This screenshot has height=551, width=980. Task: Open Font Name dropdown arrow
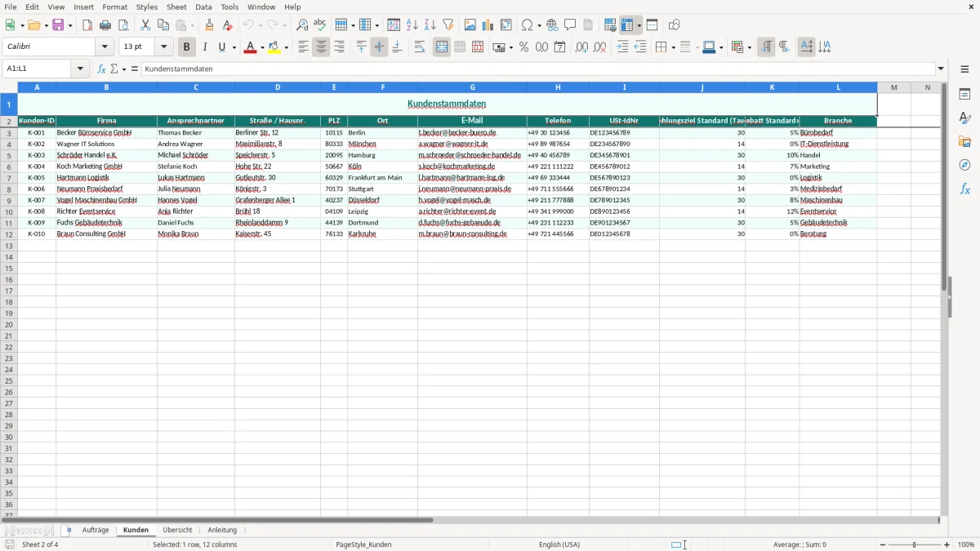pyautogui.click(x=105, y=47)
